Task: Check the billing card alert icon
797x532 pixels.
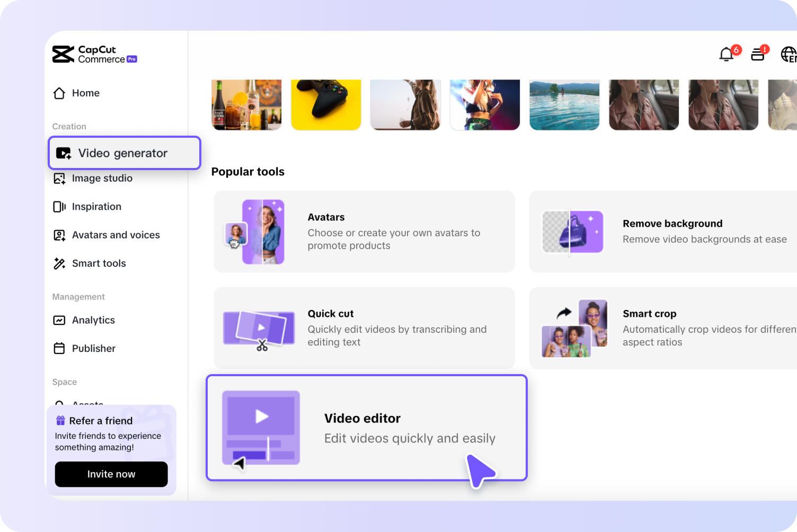Action: [757, 55]
